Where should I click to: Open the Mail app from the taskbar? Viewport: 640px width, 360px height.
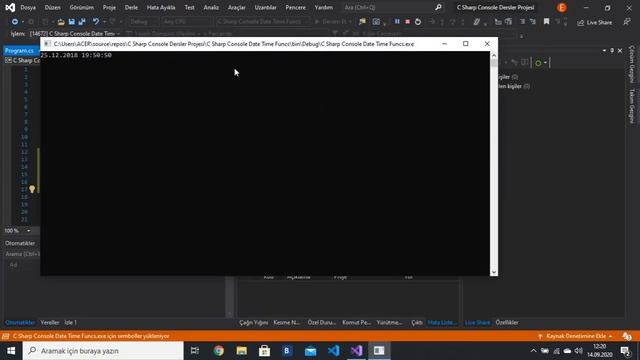click(x=311, y=351)
